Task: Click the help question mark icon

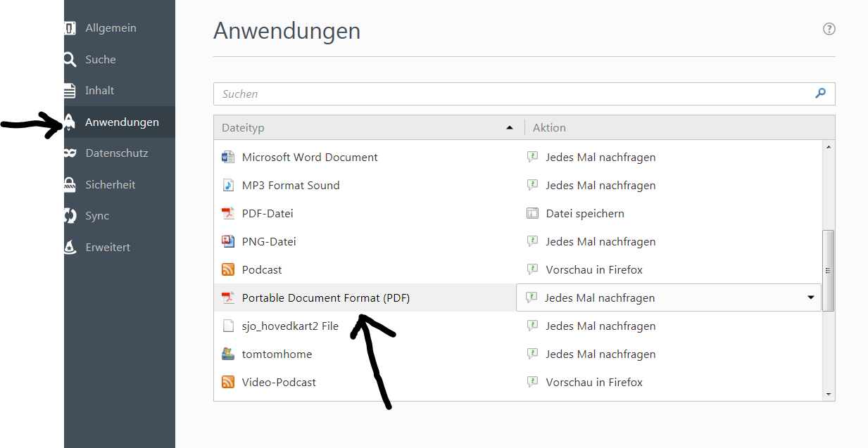Action: (829, 29)
